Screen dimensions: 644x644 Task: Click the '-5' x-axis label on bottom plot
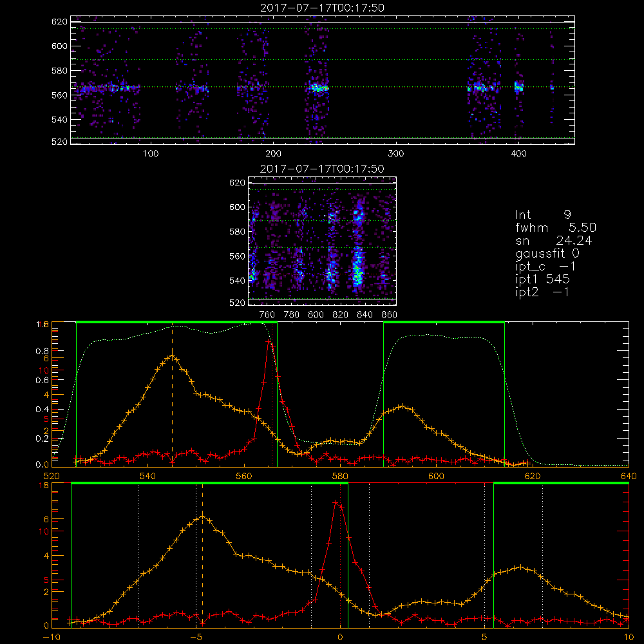196,638
